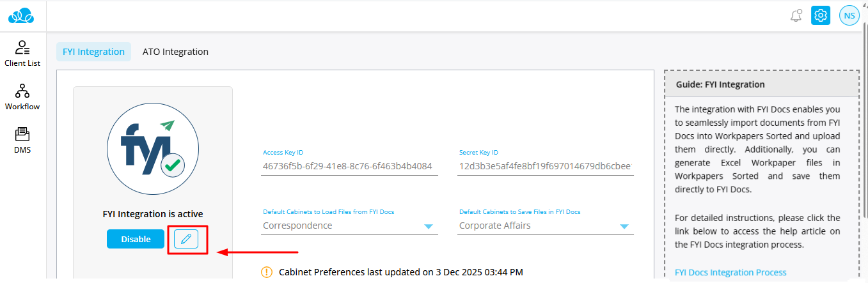Screen dimensions: 868x283
Task: Switch to the ATO Integration tab
Action: pos(175,52)
